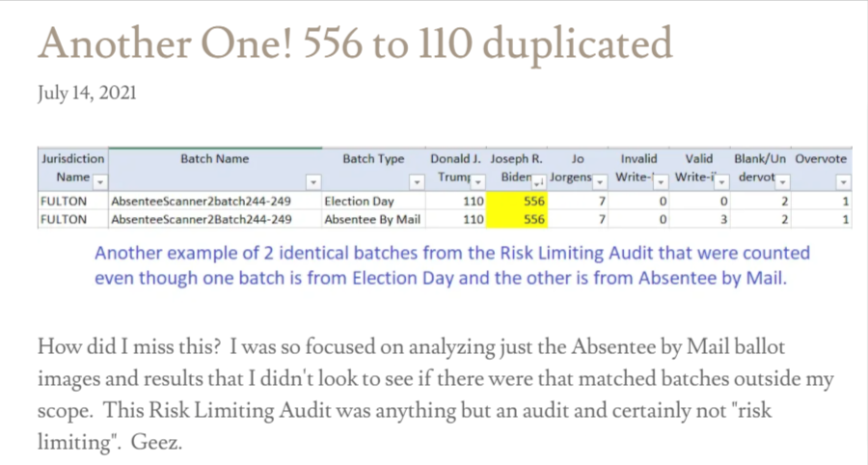Select the yellow 556 cell in Election Day row

point(518,202)
